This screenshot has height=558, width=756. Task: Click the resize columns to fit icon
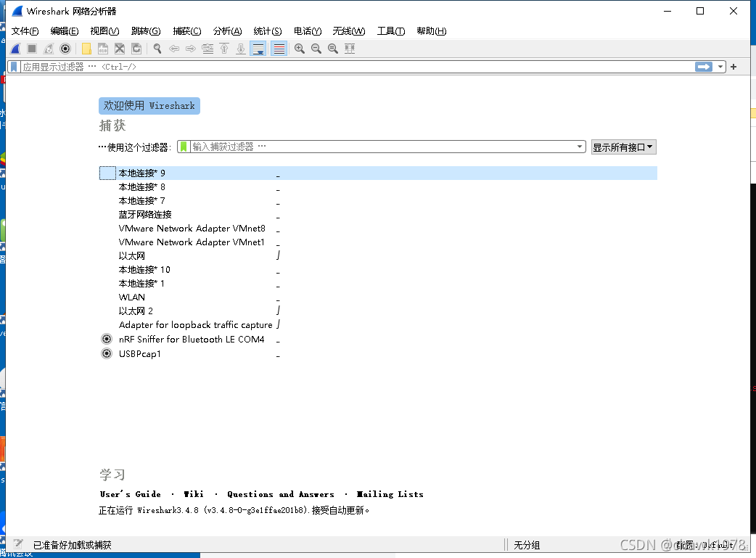pos(350,49)
